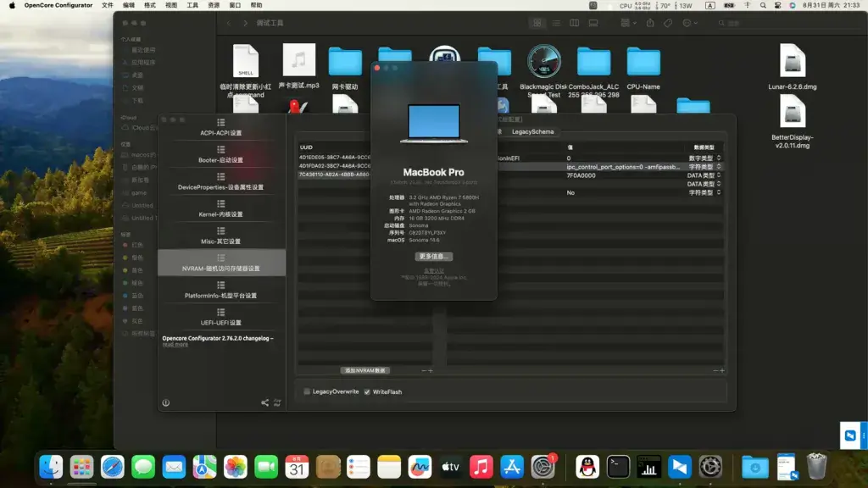Open the App Store in the Dock
Screen dimensions: 868x488
(x=512, y=467)
